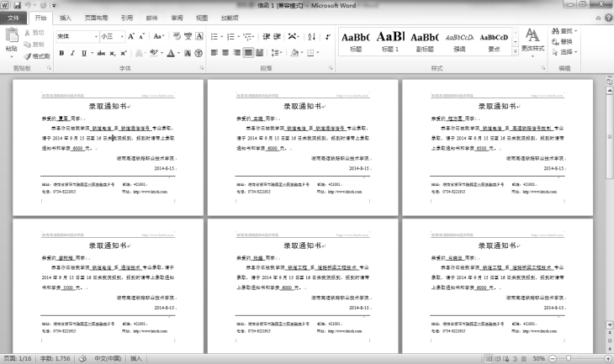Toggle Italic formatting
This screenshot has height=364, width=614.
pyautogui.click(x=72, y=53)
